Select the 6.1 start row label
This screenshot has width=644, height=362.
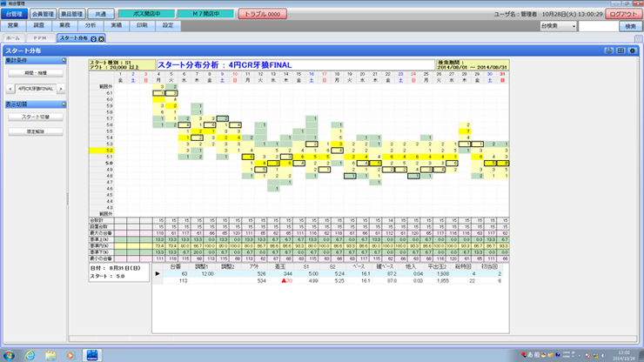coord(101,93)
